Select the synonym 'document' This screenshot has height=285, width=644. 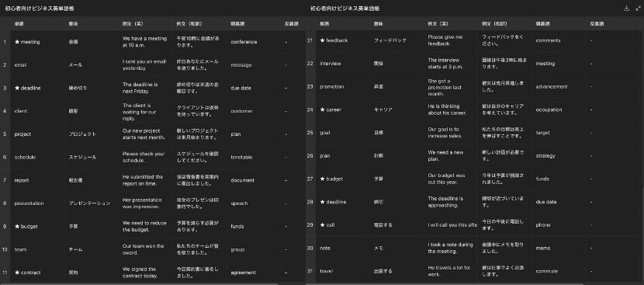pos(242,180)
